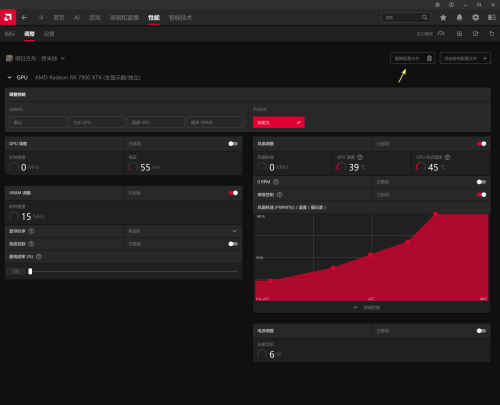
Task: Select the red 自定义 (Custom) manual tuning button
Action: point(279,122)
